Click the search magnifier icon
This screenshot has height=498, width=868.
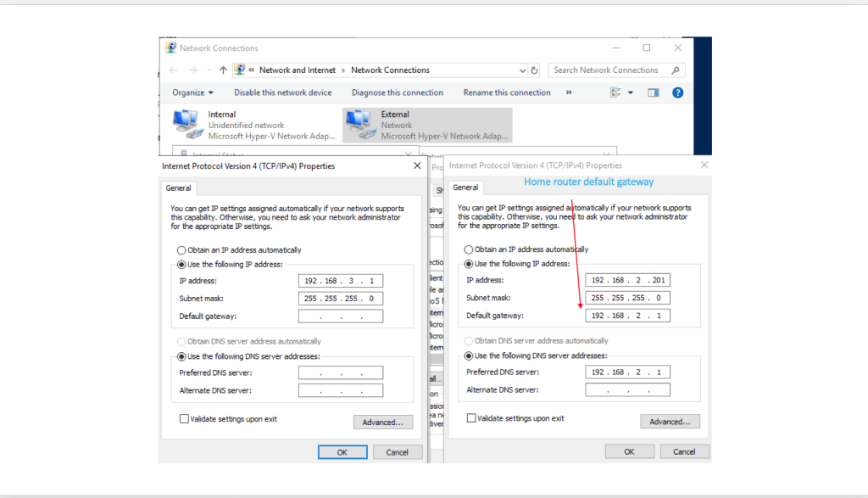pyautogui.click(x=676, y=70)
